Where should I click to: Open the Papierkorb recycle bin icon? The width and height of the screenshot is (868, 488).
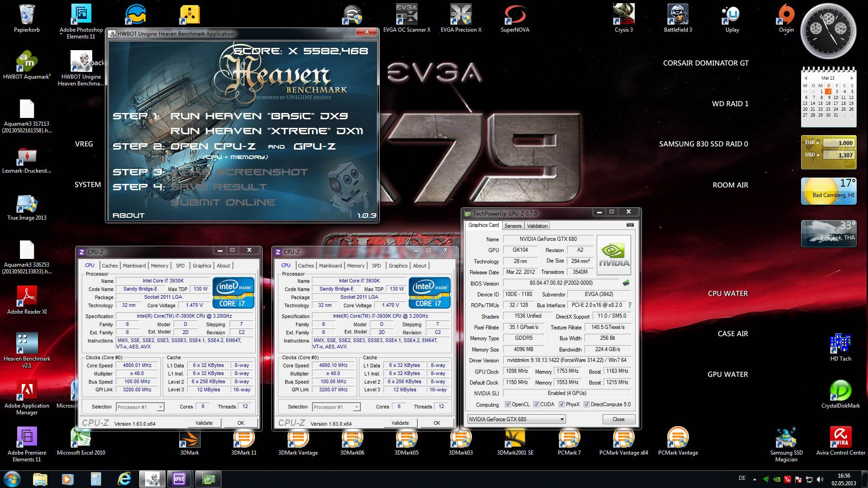(x=27, y=18)
